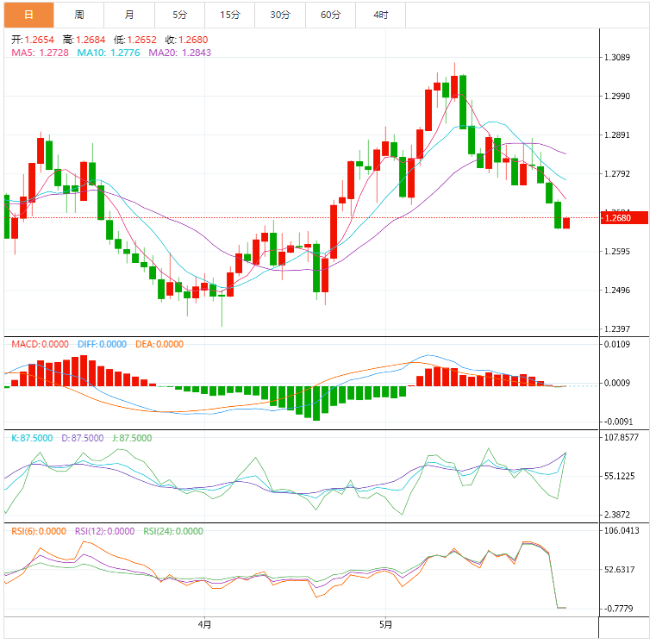Open the 月 (monthly) timeframe tab
The width and height of the screenshot is (656, 644).
point(129,15)
